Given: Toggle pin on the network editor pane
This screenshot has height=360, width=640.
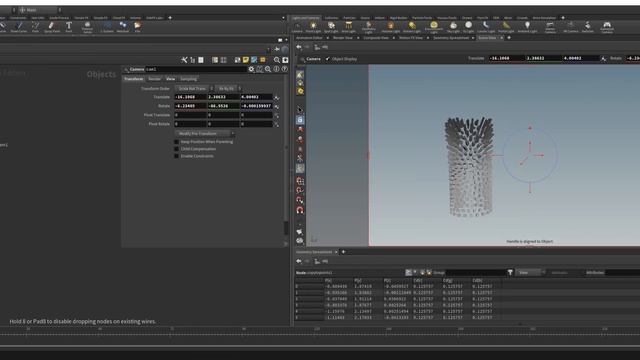Looking at the screenshot, I should coord(277,49).
